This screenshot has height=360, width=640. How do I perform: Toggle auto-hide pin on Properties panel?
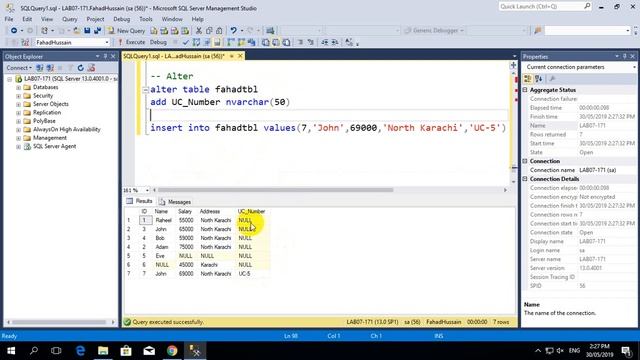[624, 56]
